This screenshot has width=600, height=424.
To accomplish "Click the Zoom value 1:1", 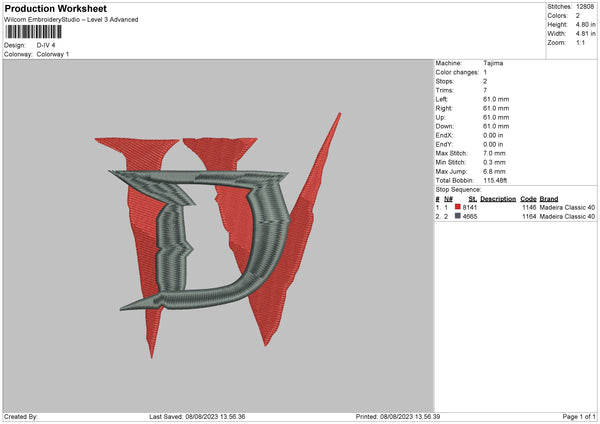I will [580, 42].
